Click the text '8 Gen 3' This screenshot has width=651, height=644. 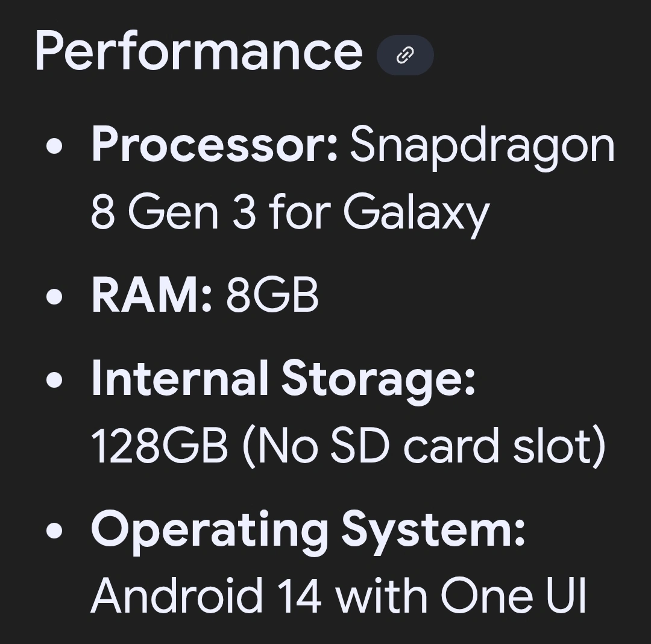click(173, 213)
